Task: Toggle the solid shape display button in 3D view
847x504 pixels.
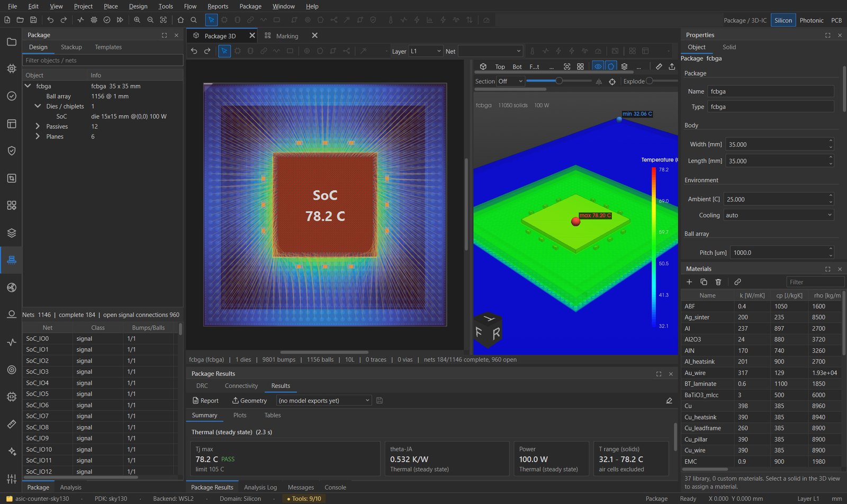Action: click(x=611, y=67)
